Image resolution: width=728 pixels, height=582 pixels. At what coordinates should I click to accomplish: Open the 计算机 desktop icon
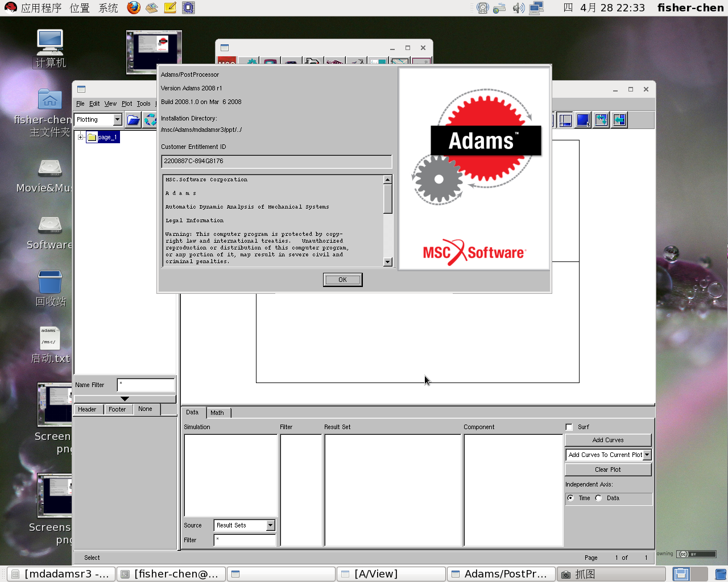(x=50, y=48)
